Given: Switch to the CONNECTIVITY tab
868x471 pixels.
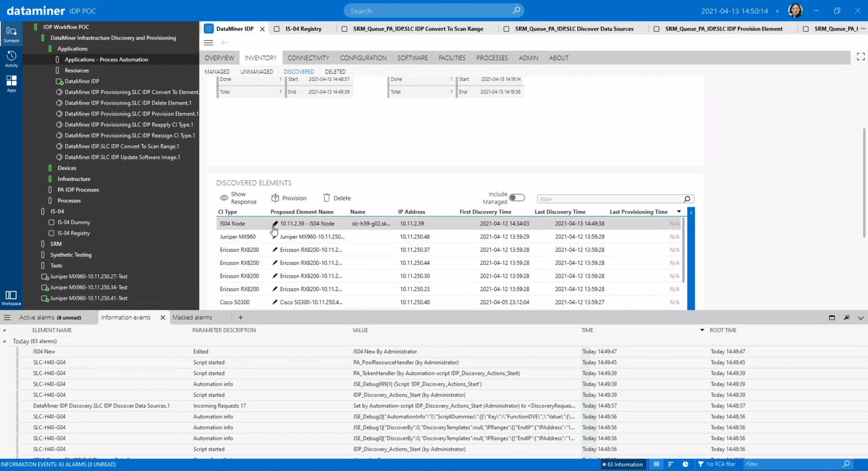Looking at the screenshot, I should (308, 58).
